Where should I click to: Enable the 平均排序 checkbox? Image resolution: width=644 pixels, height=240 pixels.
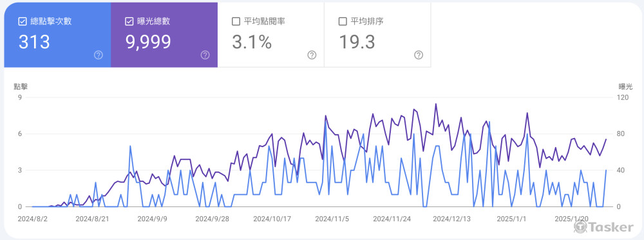click(x=343, y=21)
